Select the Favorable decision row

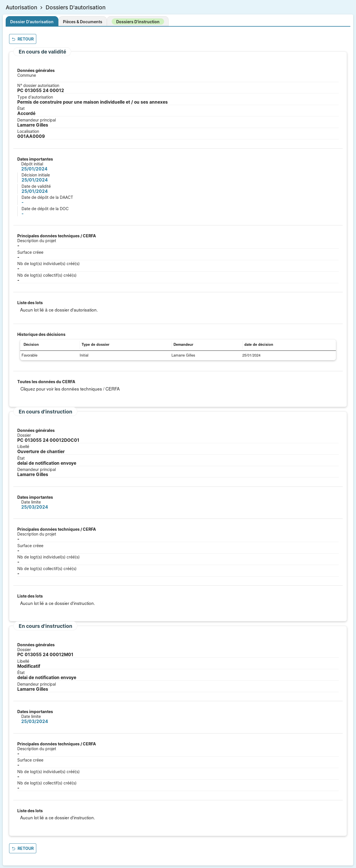coord(29,355)
